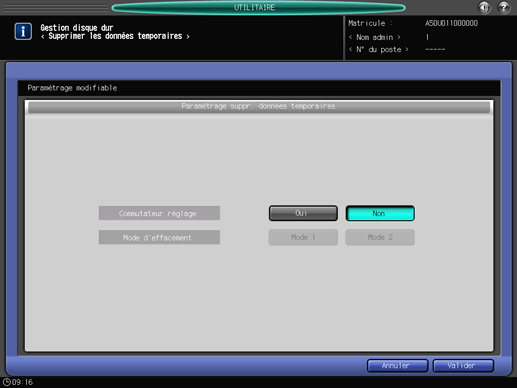This screenshot has height=388, width=517.
Task: Click the Paramétrage suppr. données temporaires header
Action: click(x=259, y=107)
